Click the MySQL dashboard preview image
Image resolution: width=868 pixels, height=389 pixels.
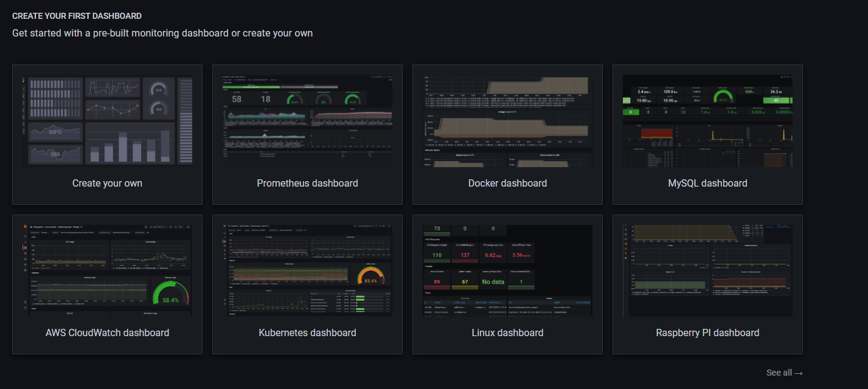click(x=707, y=121)
